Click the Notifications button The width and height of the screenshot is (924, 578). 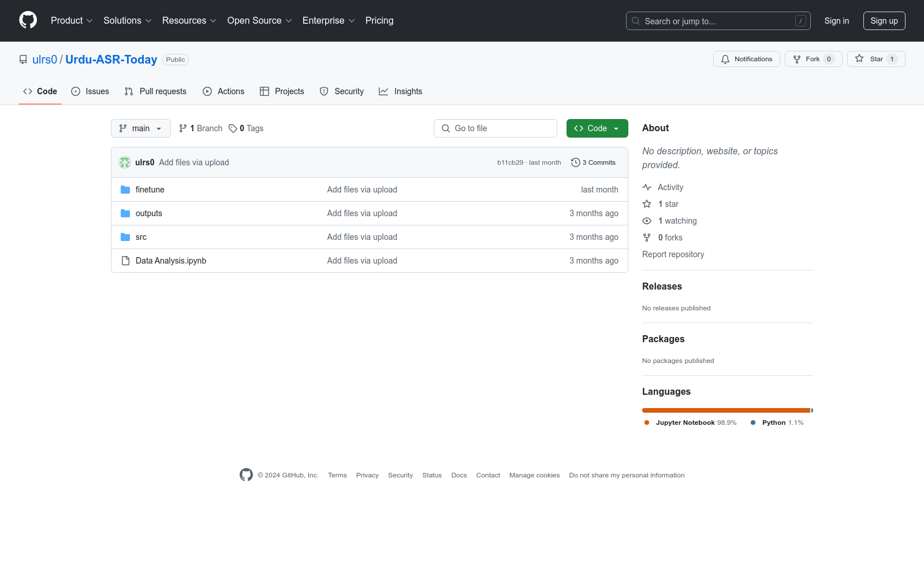coord(747,59)
